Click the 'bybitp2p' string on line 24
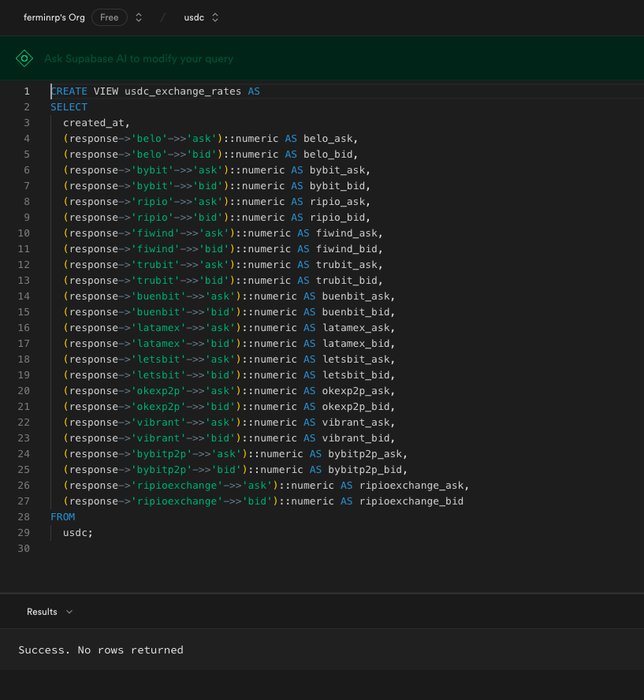Image resolution: width=644 pixels, height=700 pixels. [x=162, y=454]
